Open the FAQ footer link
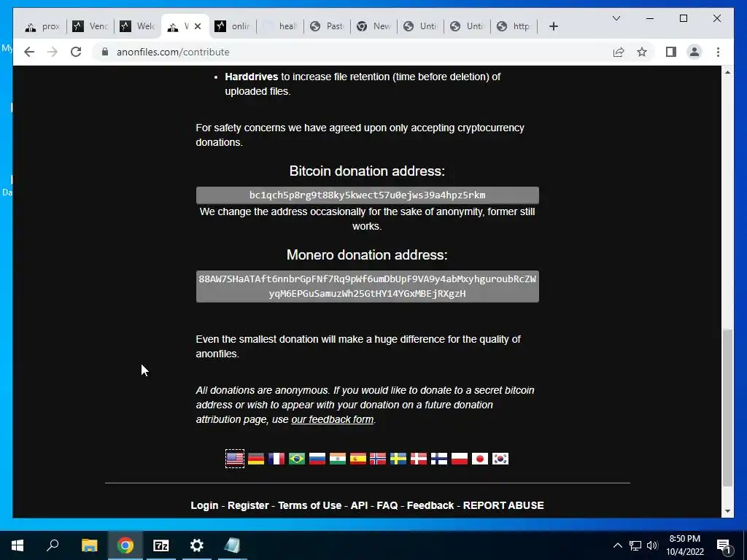 [x=387, y=506]
